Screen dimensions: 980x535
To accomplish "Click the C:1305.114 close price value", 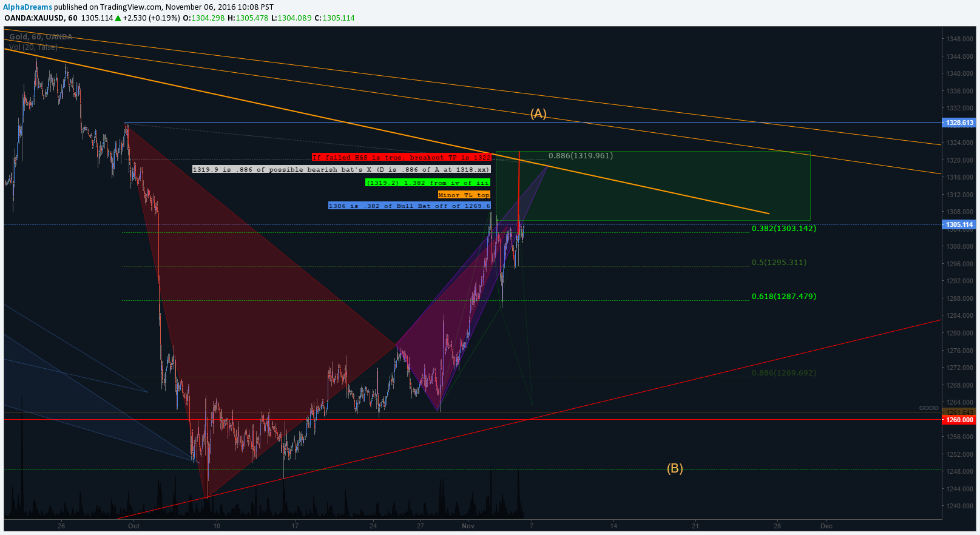I will pos(334,18).
